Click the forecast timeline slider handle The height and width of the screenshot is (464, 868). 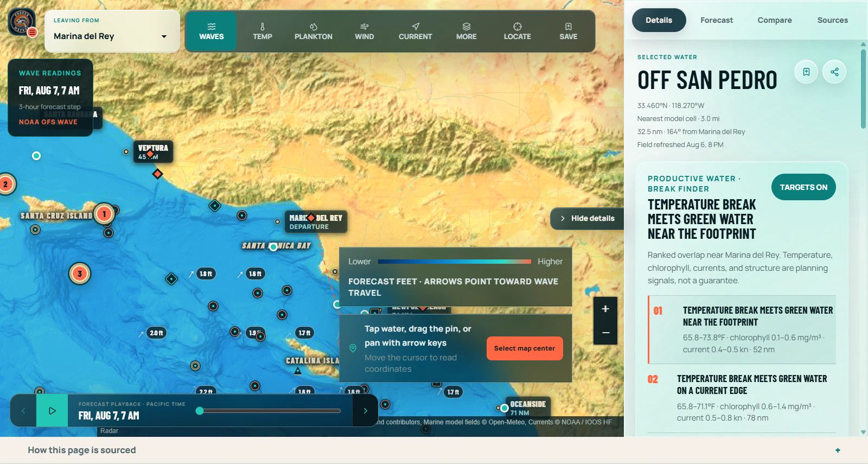tap(200, 411)
